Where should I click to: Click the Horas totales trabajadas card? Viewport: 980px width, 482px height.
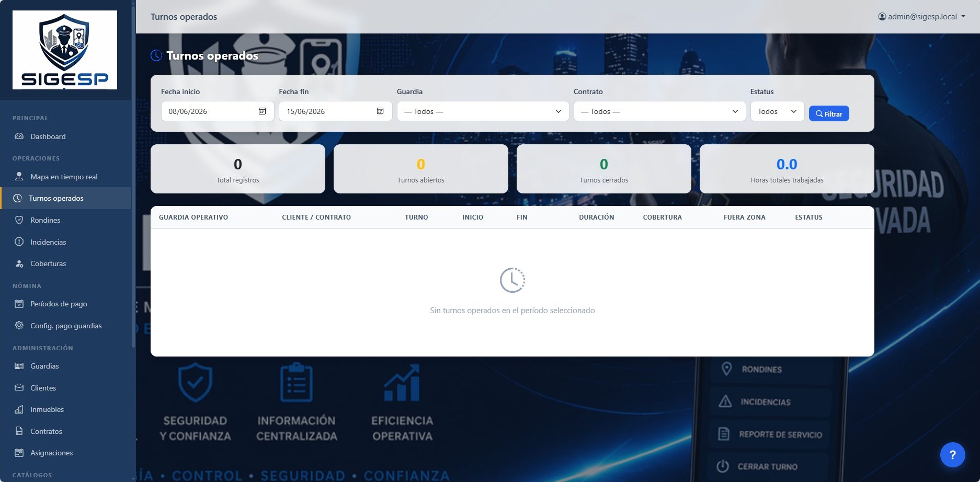pyautogui.click(x=787, y=169)
